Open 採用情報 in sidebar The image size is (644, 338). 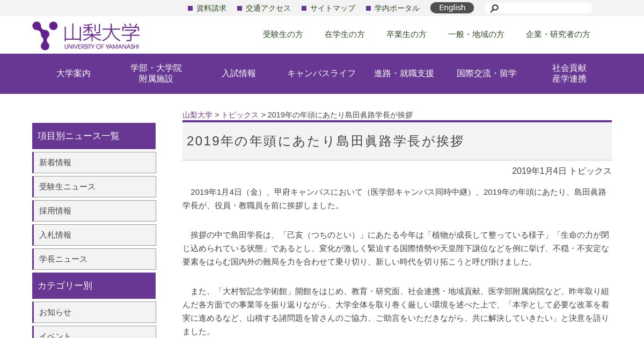(94, 211)
